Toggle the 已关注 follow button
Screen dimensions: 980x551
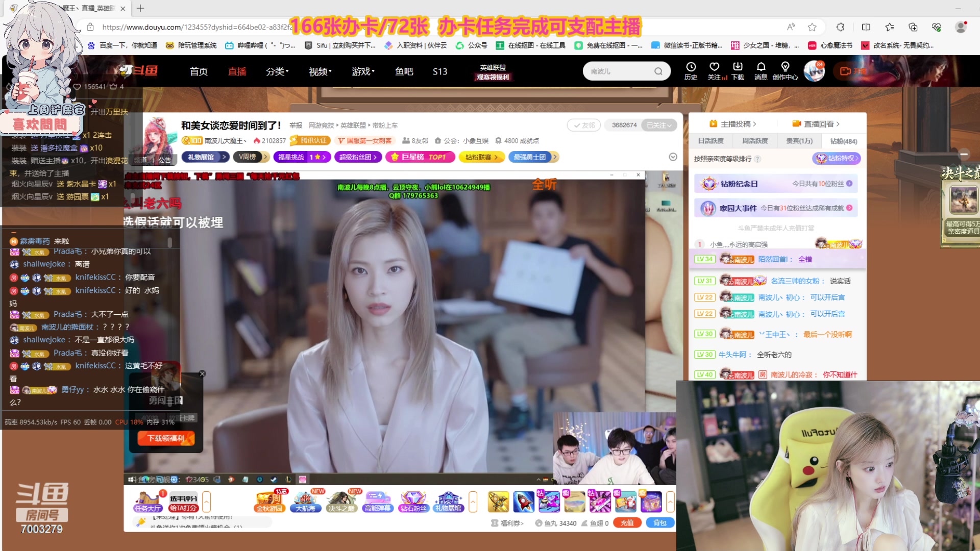click(659, 126)
